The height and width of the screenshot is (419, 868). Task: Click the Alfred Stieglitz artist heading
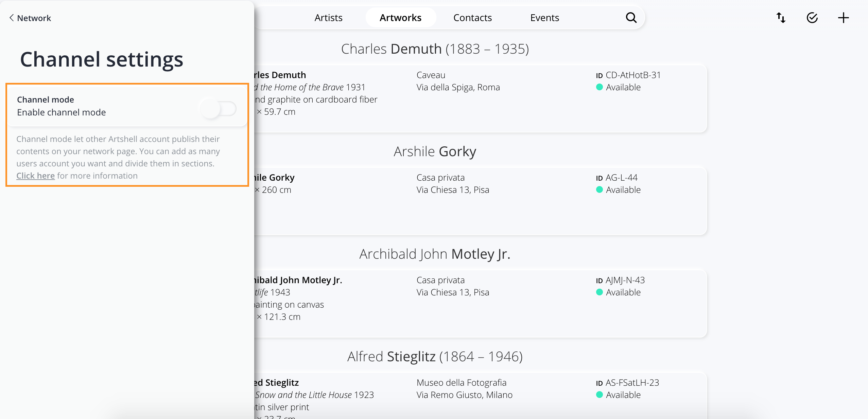click(435, 357)
